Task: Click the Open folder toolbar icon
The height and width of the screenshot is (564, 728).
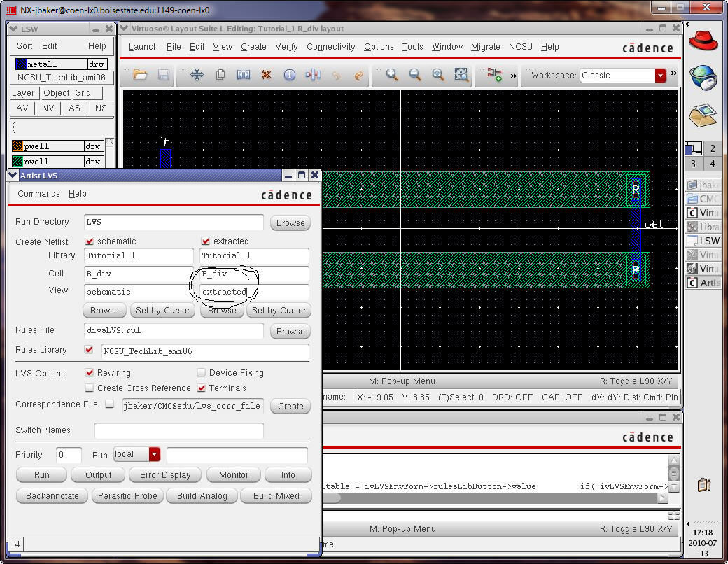Action: pyautogui.click(x=140, y=75)
